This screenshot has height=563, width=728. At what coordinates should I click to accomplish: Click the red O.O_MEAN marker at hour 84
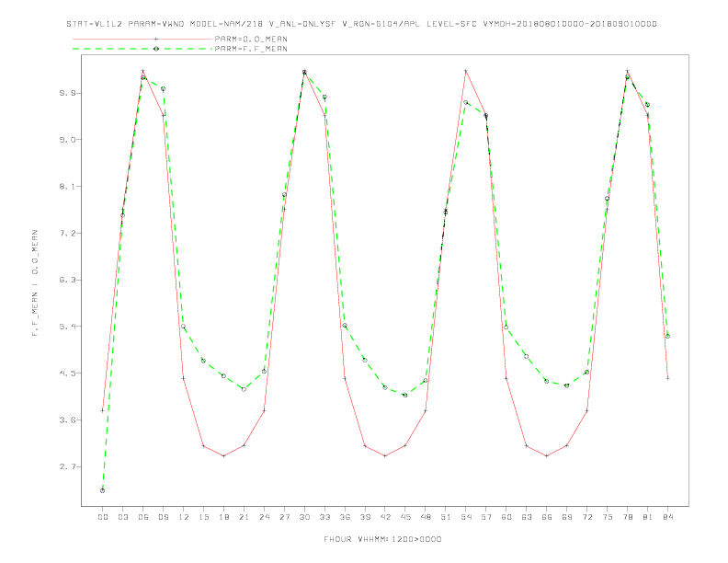pos(667,378)
